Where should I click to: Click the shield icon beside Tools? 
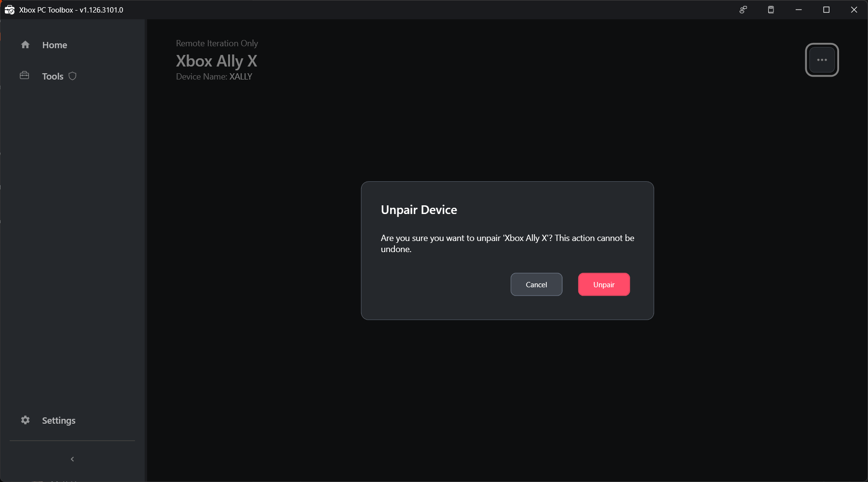pos(73,76)
